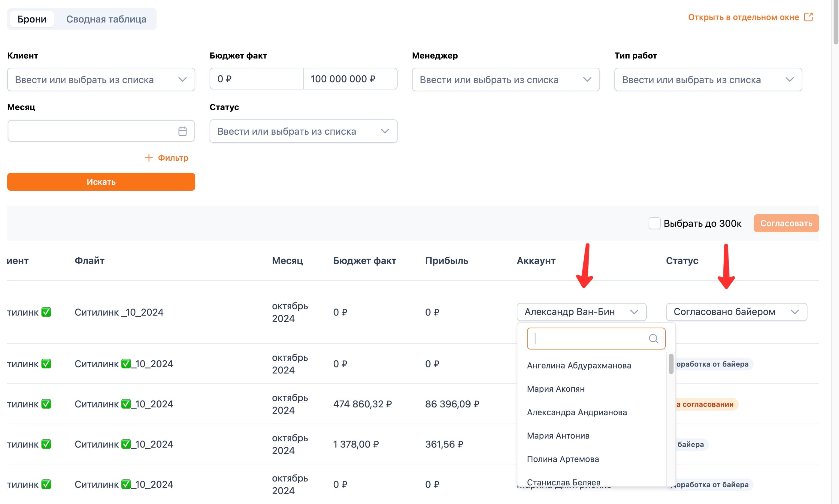Viewport: 839px width, 504px height.
Task: Click the Согласовать button
Action: tap(786, 223)
